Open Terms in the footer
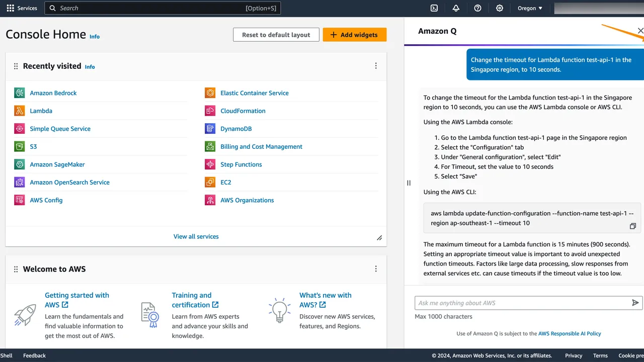The height and width of the screenshot is (362, 644). point(600,355)
